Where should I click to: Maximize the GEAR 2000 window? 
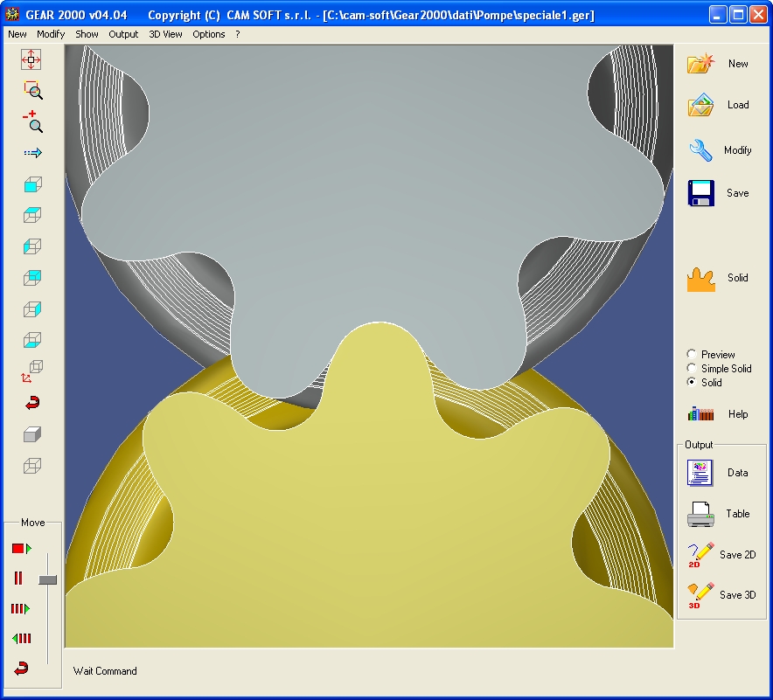tap(739, 15)
